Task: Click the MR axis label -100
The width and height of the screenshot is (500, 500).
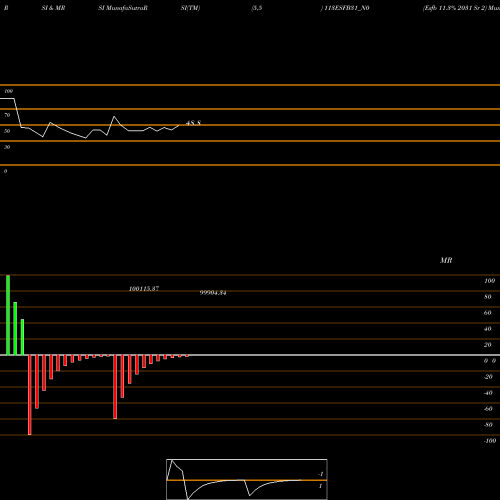Action: point(490,441)
